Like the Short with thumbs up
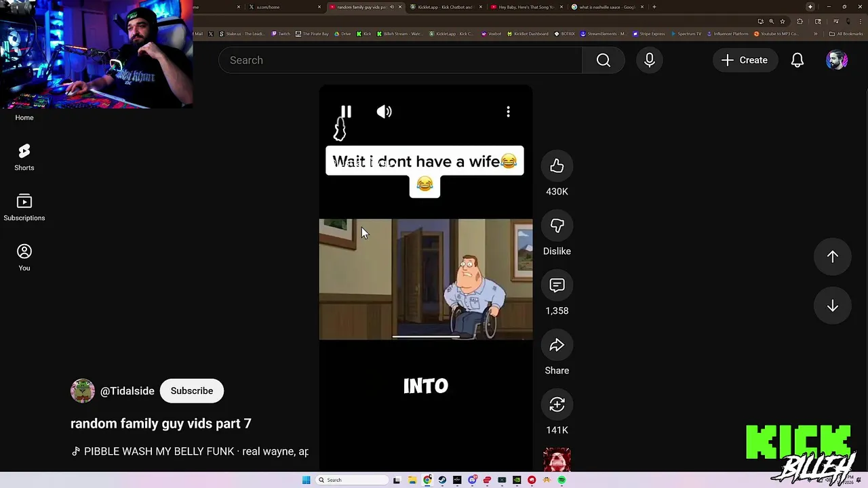The height and width of the screenshot is (488, 868). pyautogui.click(x=557, y=166)
